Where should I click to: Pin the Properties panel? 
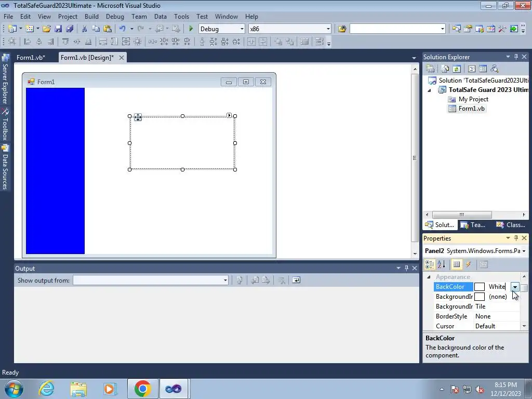coord(516,238)
